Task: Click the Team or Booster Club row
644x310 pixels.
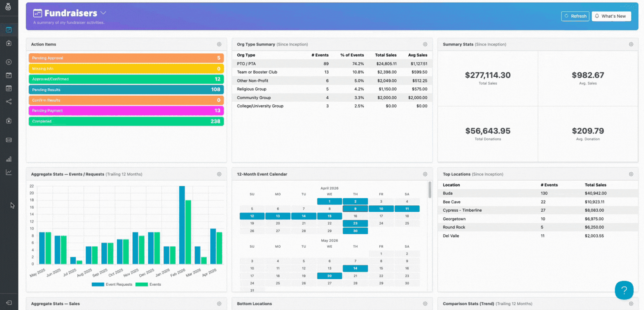Action: coord(332,72)
